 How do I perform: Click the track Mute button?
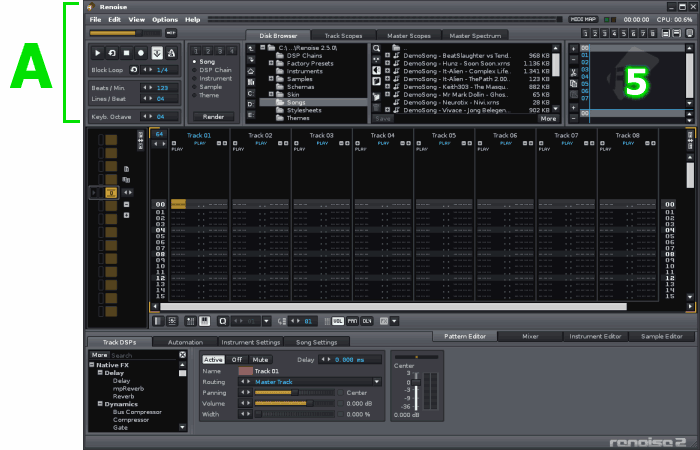260,359
